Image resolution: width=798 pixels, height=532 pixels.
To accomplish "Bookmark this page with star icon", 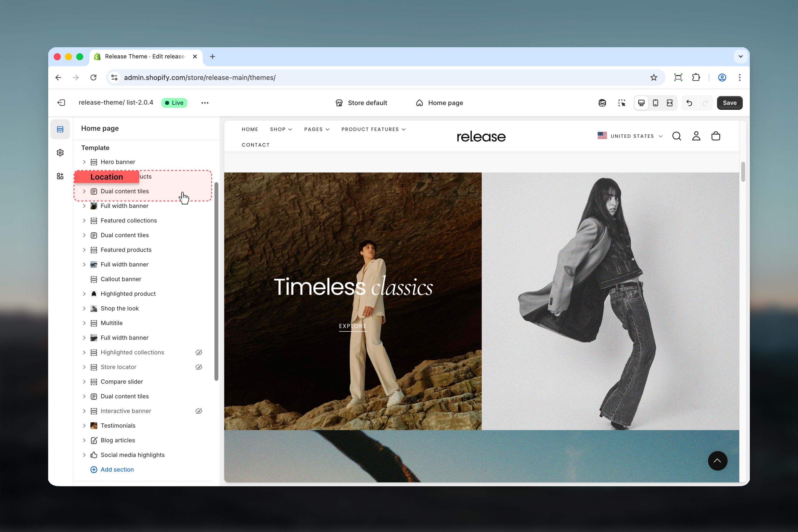I will pos(654,77).
